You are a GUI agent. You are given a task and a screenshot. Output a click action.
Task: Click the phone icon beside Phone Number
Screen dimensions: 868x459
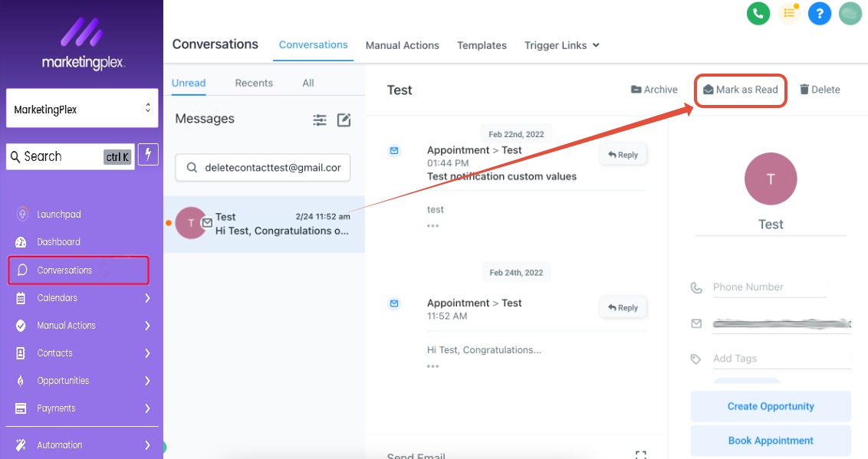point(696,287)
